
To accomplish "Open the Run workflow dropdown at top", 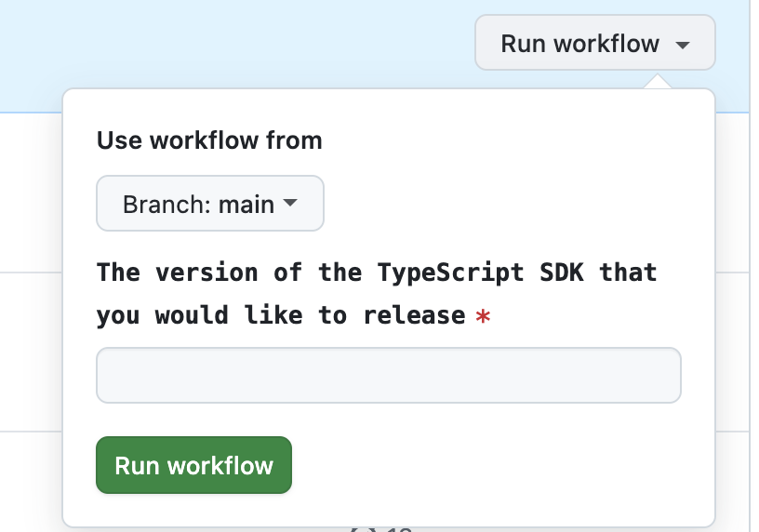I will 594,43.
